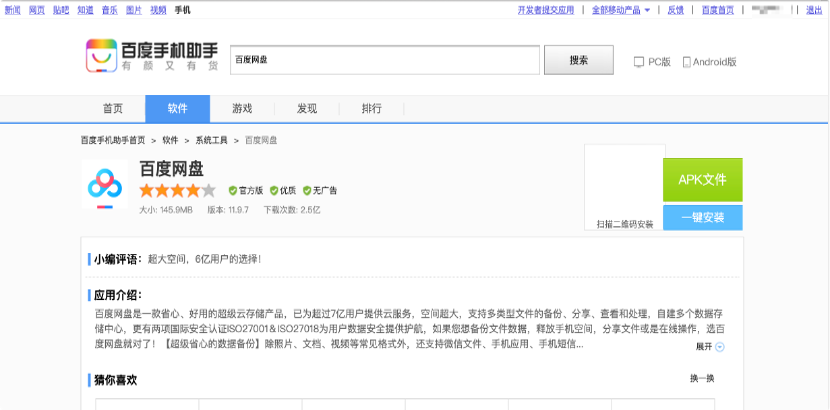Click the Android版 phone icon
Screen dimensions: 830x410
point(687,62)
